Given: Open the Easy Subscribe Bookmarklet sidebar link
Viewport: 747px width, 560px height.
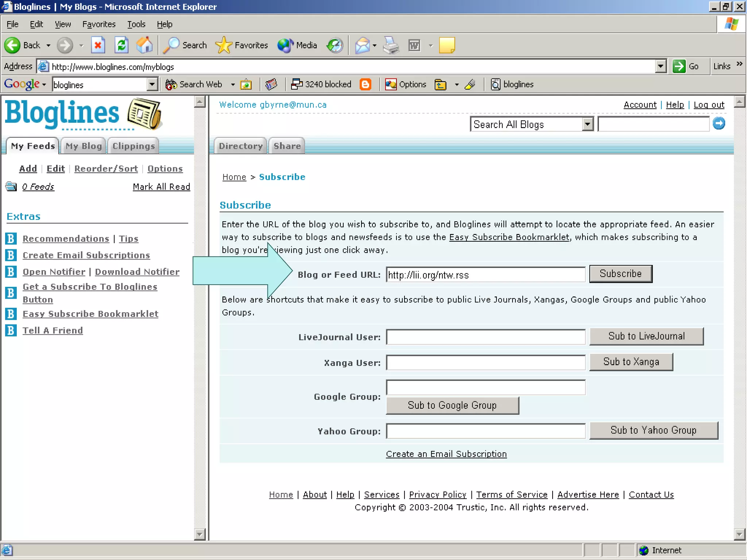Looking at the screenshot, I should click(x=90, y=314).
